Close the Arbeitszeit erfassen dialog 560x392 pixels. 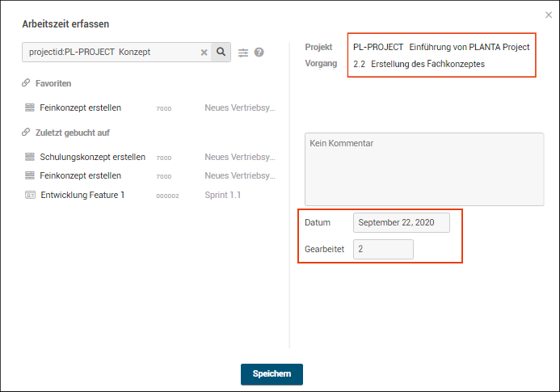point(549,15)
